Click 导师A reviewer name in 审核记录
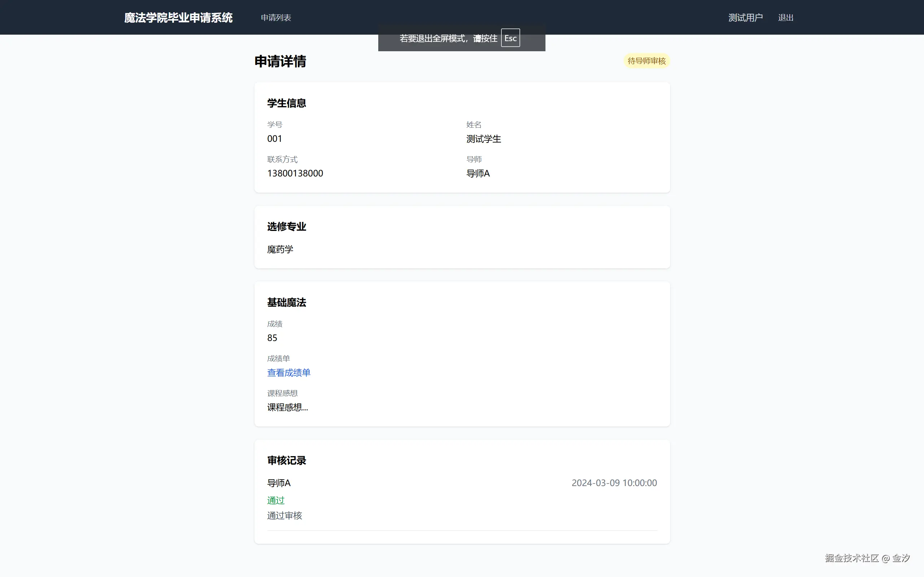Viewport: 924px width, 577px height. coord(279,483)
